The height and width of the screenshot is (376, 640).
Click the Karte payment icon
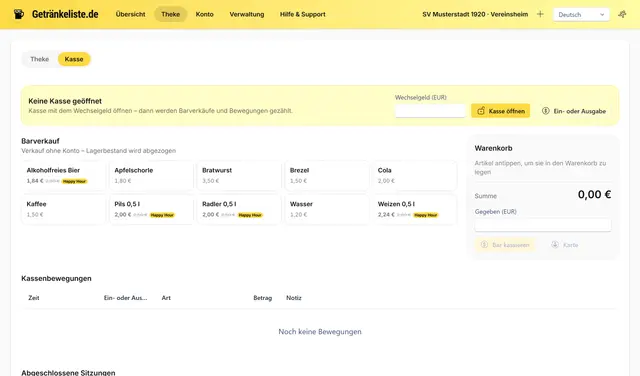[x=555, y=245]
